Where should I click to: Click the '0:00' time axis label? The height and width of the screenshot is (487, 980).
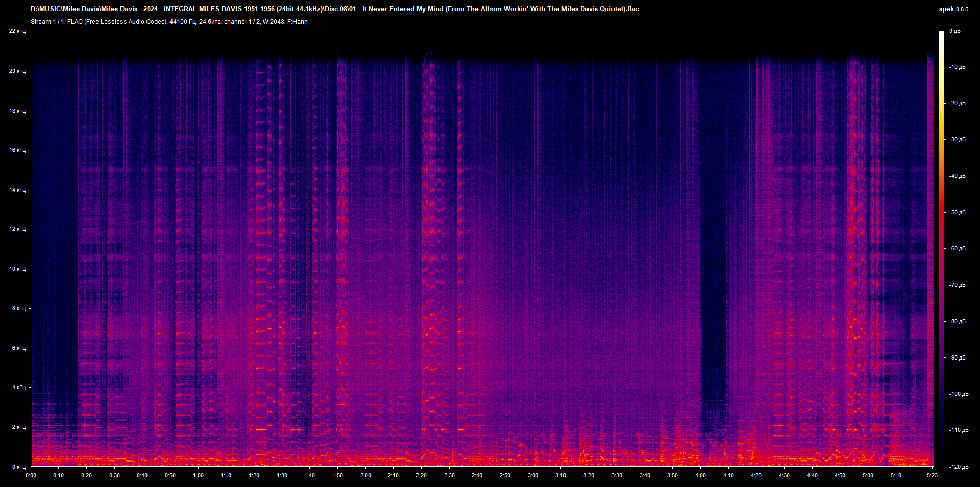point(31,475)
